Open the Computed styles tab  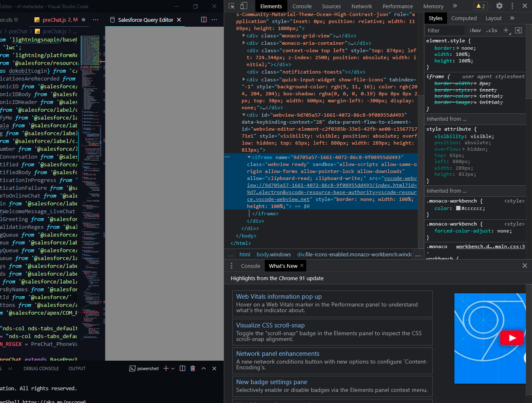pyautogui.click(x=464, y=18)
